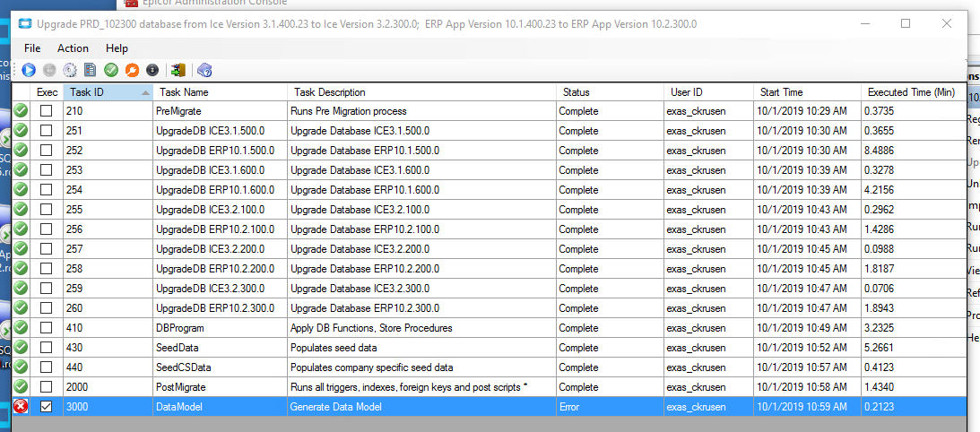This screenshot has height=432, width=980.
Task: Check Exec checkbox for task 258
Action: click(x=47, y=268)
